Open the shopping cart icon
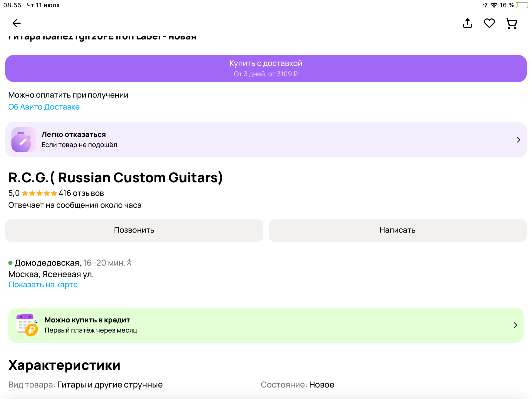 tap(512, 24)
